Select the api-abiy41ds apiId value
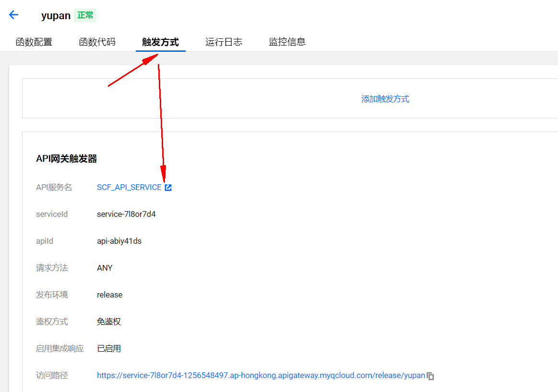The image size is (558, 392). click(119, 241)
